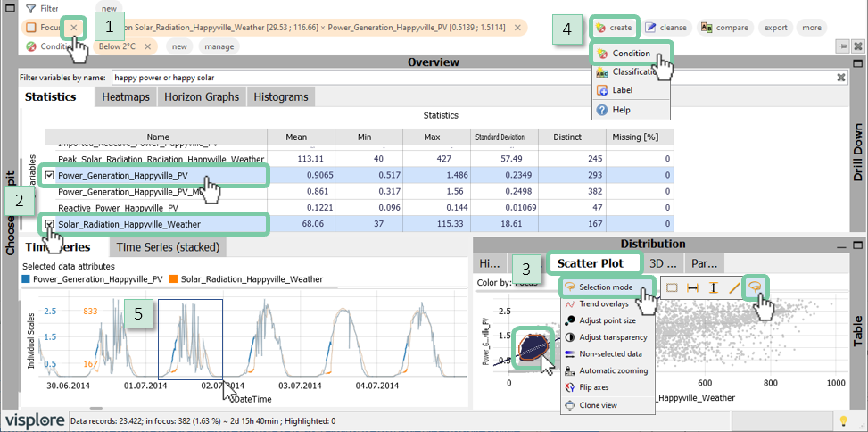Clear the variable name filter field

840,78
